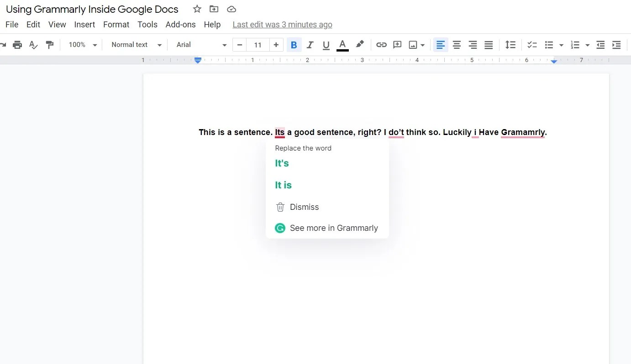Insert a link
631x364 pixels.
click(x=381, y=44)
